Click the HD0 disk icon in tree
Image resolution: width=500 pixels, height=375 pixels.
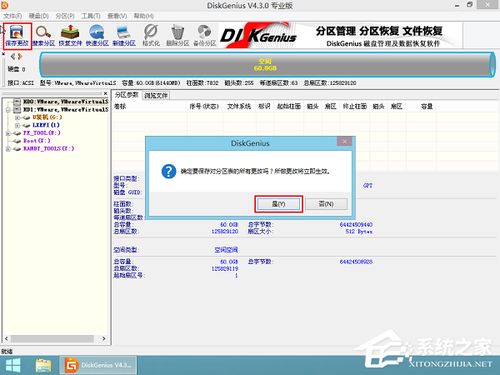pos(17,101)
